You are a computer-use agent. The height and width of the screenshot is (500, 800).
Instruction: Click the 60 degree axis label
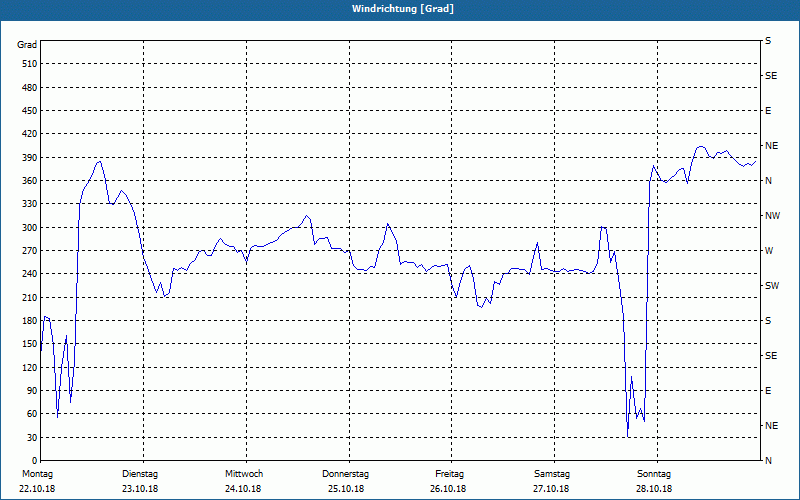32,414
